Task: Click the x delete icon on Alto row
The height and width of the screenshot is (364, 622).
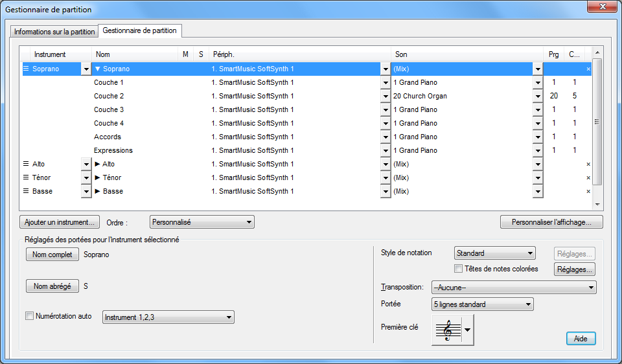Action: (x=588, y=165)
